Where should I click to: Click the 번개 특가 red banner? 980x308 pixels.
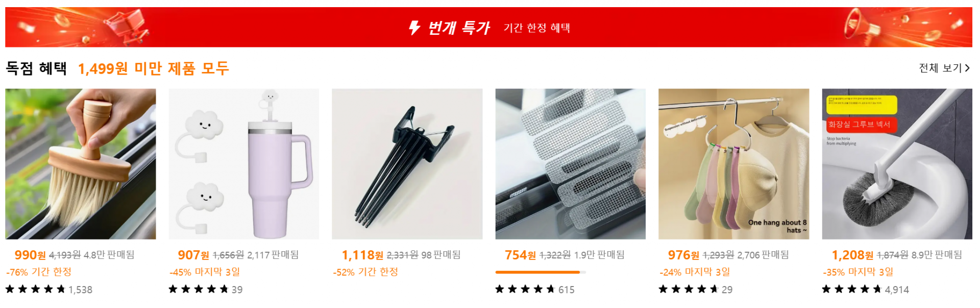click(488, 27)
